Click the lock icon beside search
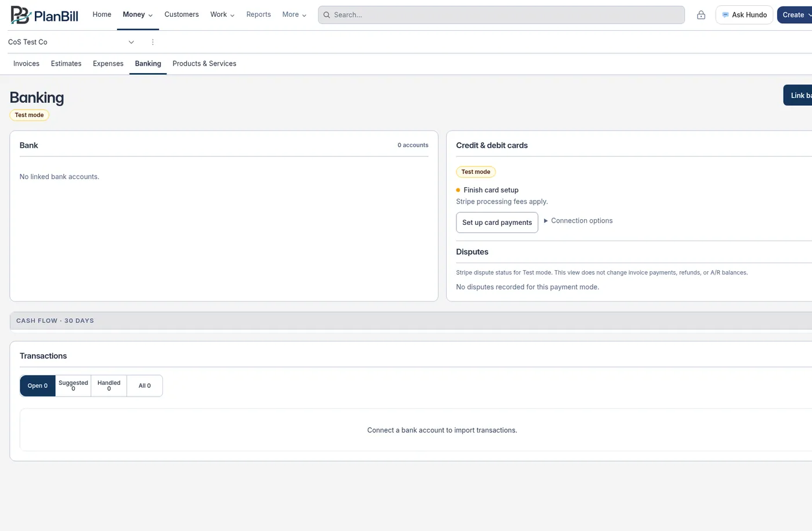This screenshot has width=812, height=531. 701,15
